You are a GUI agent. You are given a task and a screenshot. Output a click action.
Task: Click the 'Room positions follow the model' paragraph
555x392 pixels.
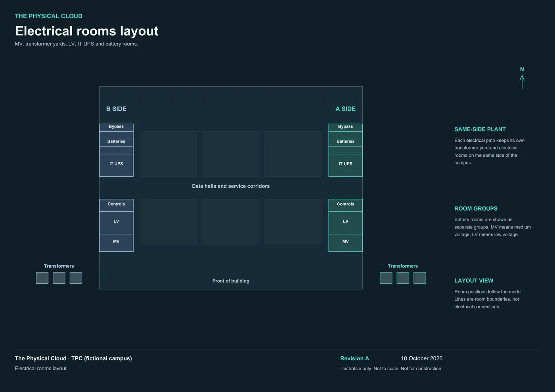pyautogui.click(x=488, y=299)
